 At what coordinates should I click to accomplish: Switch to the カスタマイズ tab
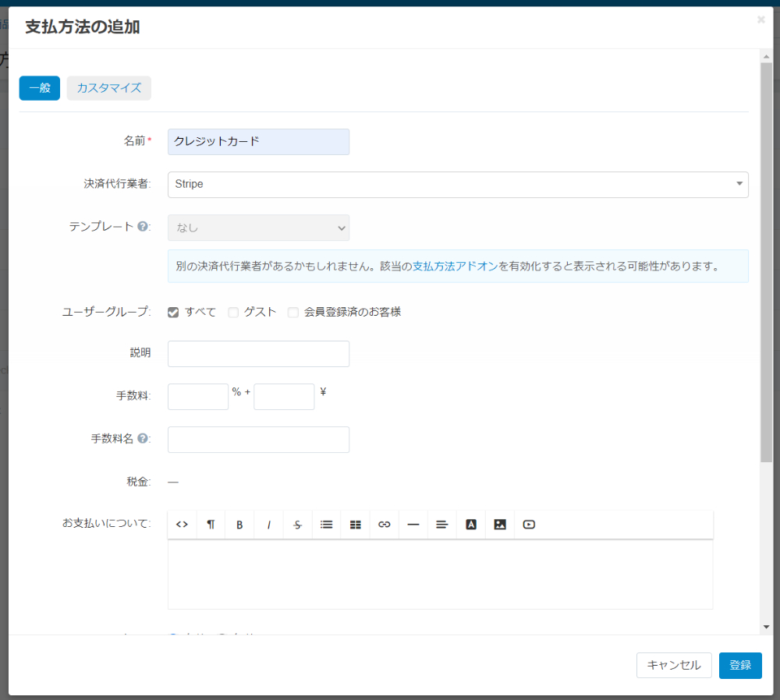109,88
